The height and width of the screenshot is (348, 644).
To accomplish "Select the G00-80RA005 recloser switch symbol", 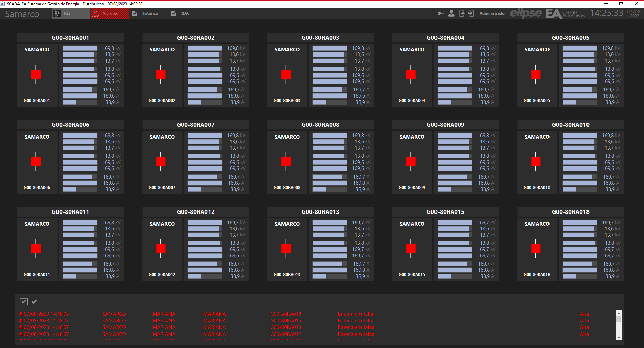I will point(536,74).
